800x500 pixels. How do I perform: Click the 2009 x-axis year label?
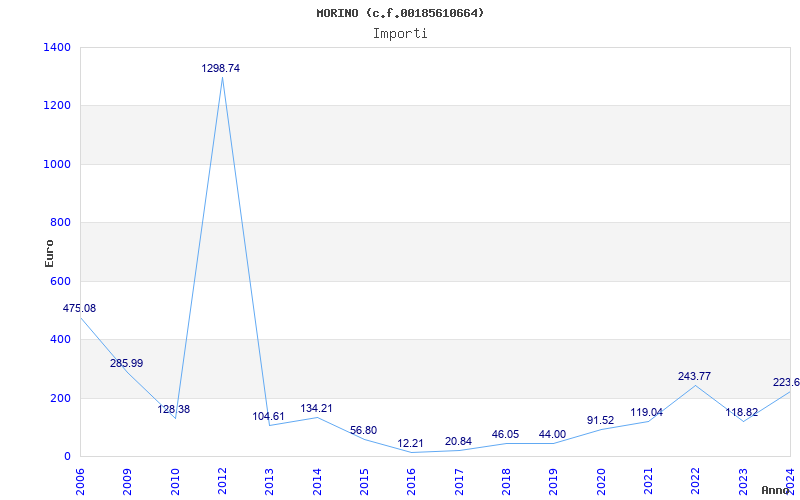[x=127, y=482]
